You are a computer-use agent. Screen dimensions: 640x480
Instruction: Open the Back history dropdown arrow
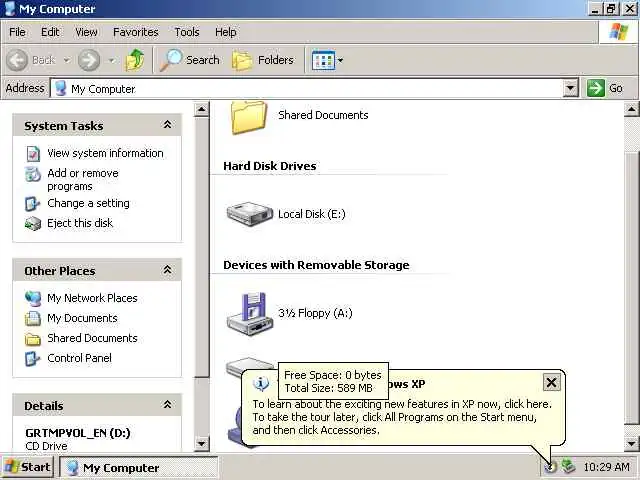67,60
